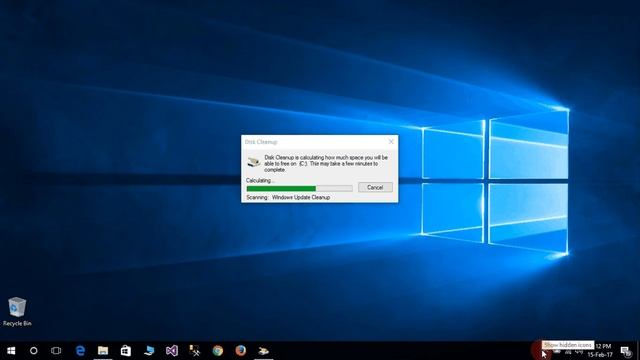Select the Recycle Bin desktop icon
The image size is (640, 360).
point(17,312)
